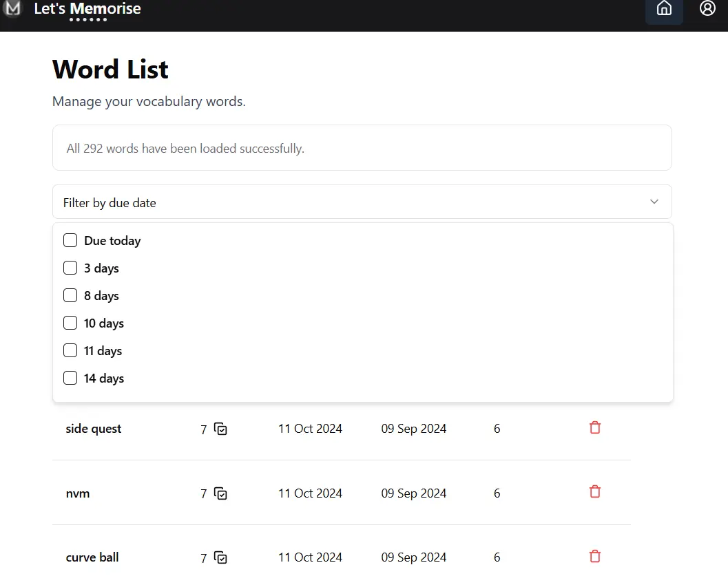The height and width of the screenshot is (576, 728).
Task: Click the 'Let's Memorise' app title
Action: pos(87,10)
